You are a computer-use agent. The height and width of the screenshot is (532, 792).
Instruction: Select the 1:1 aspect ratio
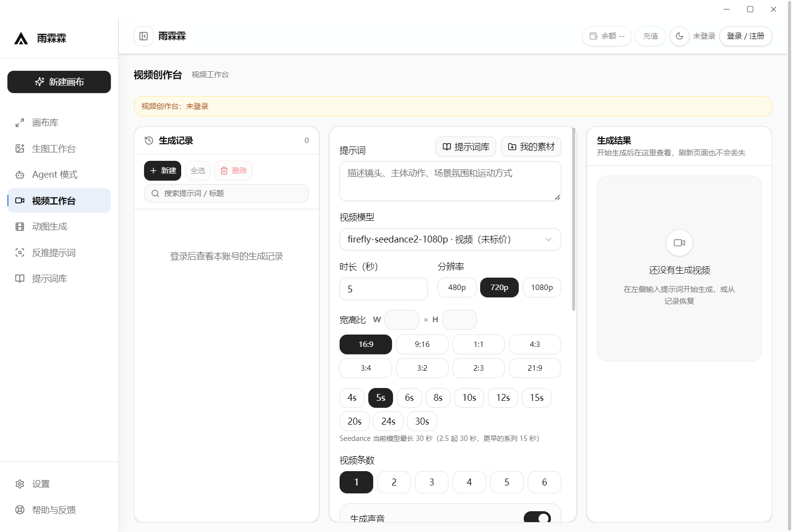pyautogui.click(x=479, y=344)
